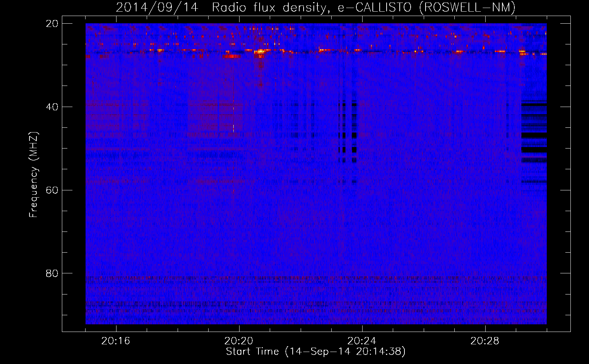Select the 'Frequency (MHZ)' axis label
This screenshot has width=589, height=364.
coord(33,175)
